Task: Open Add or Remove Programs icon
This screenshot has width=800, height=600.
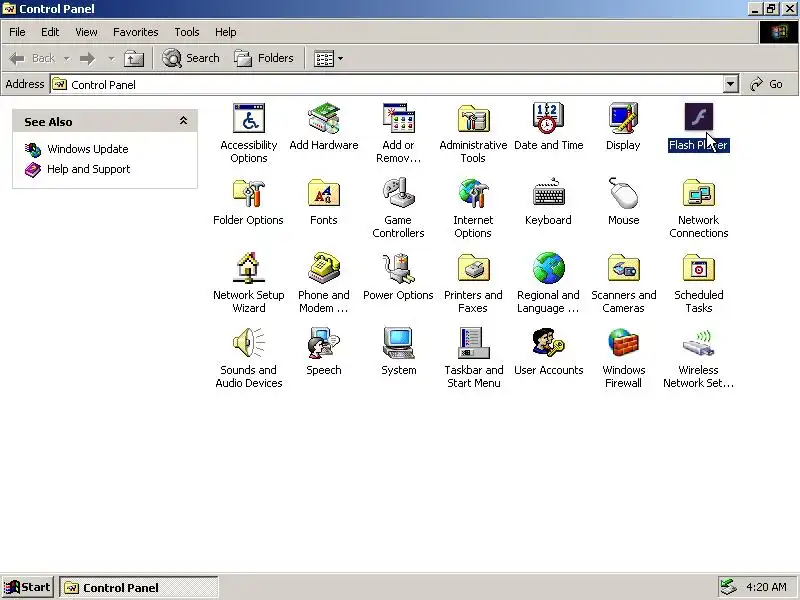Action: pos(398,118)
